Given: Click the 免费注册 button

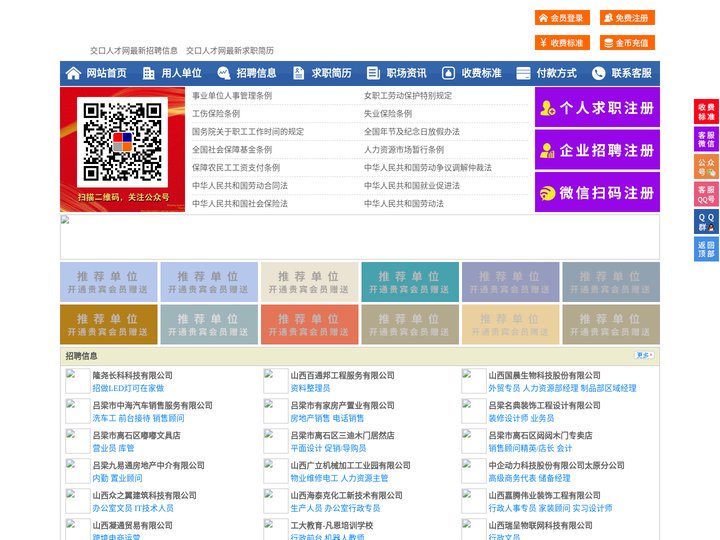Looking at the screenshot, I should pyautogui.click(x=627, y=18).
